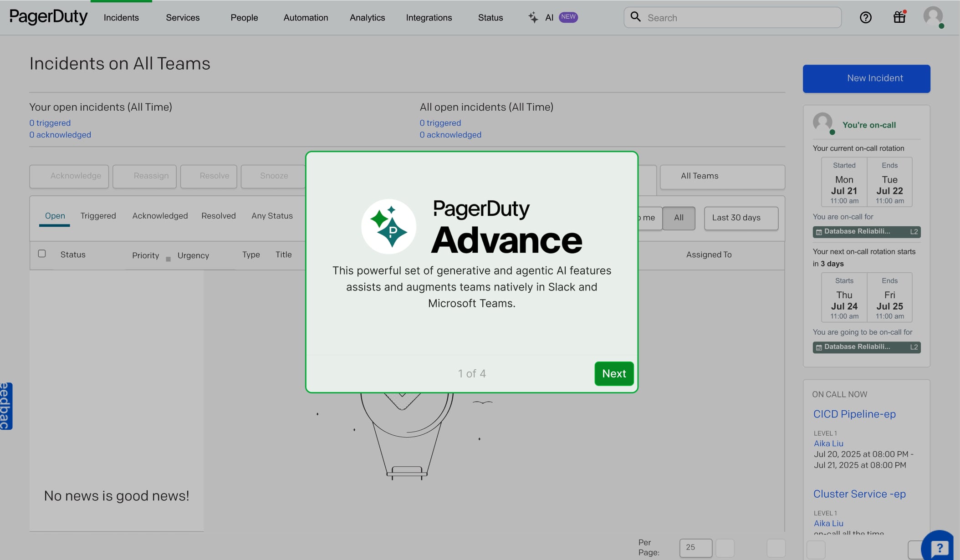The image size is (960, 560).
Task: Click the purple NEW badge beside AI
Action: [x=568, y=17]
